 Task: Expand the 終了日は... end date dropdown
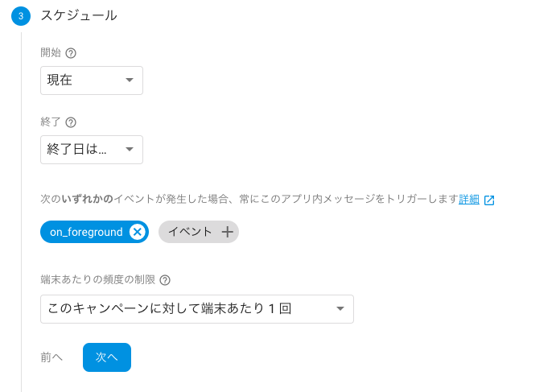[x=92, y=150]
